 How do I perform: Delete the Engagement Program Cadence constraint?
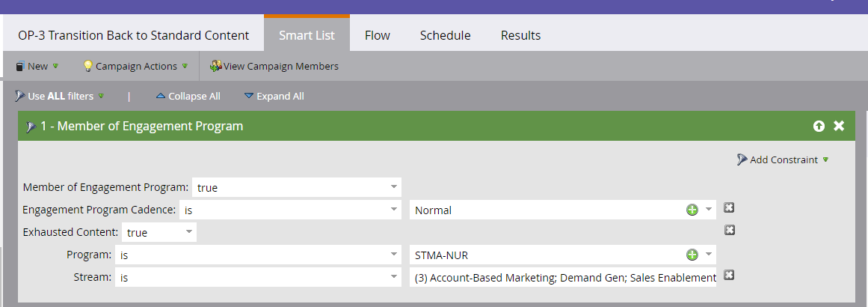click(x=730, y=208)
